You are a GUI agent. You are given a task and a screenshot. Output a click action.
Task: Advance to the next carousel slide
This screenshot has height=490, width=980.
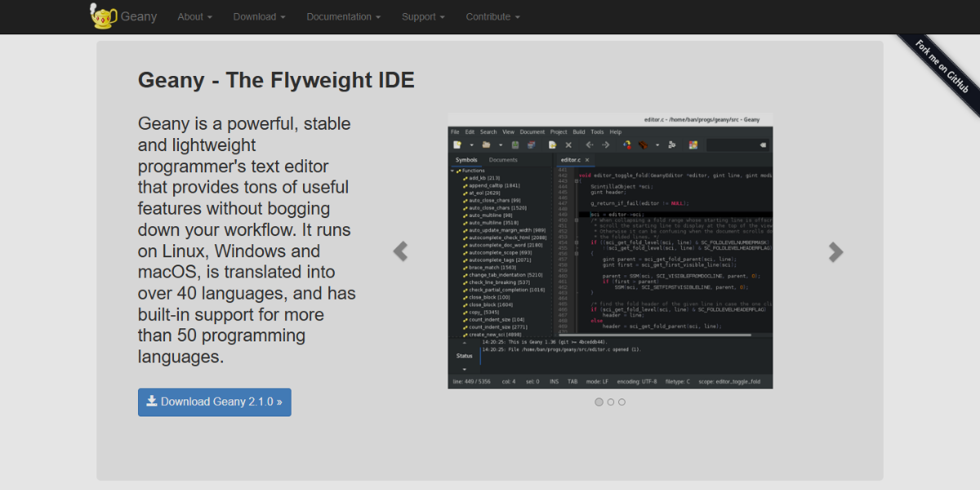(x=835, y=252)
